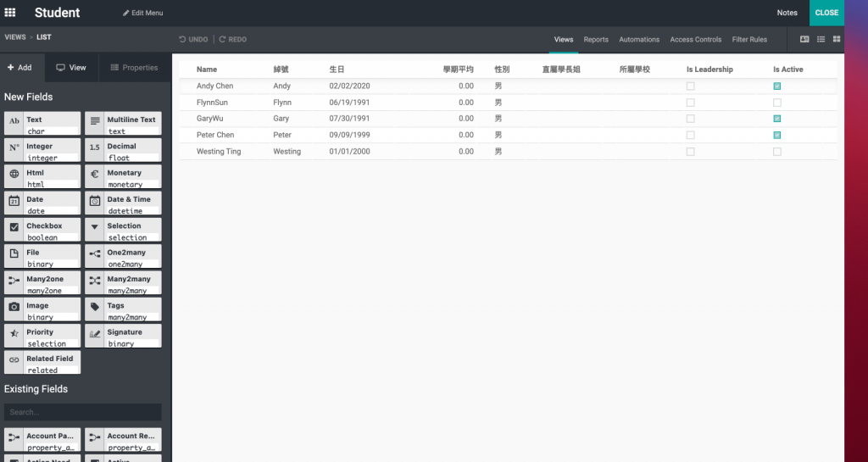Add a Priority selection field
This screenshot has height=462, width=868.
(42, 336)
